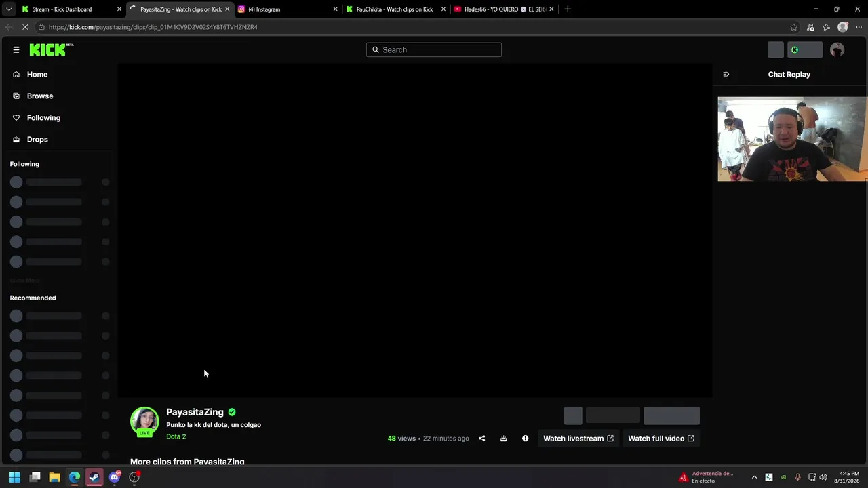View site information lock icon
The height and width of the screenshot is (488, 868).
tap(41, 27)
